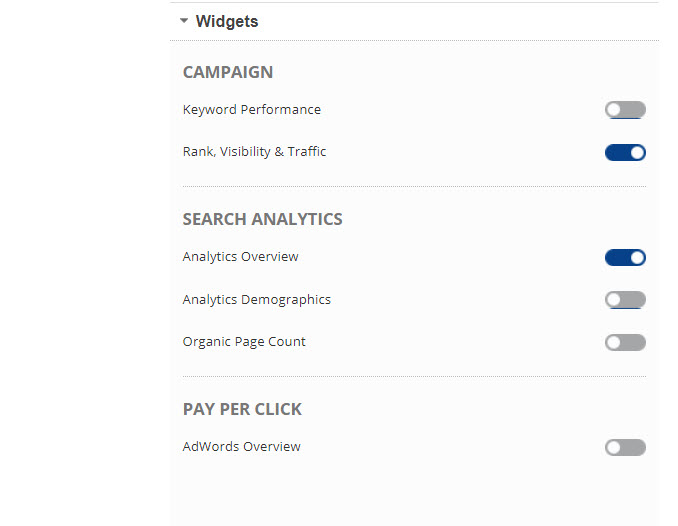
Task: Select the AdWords Overview label
Action: pyautogui.click(x=241, y=447)
